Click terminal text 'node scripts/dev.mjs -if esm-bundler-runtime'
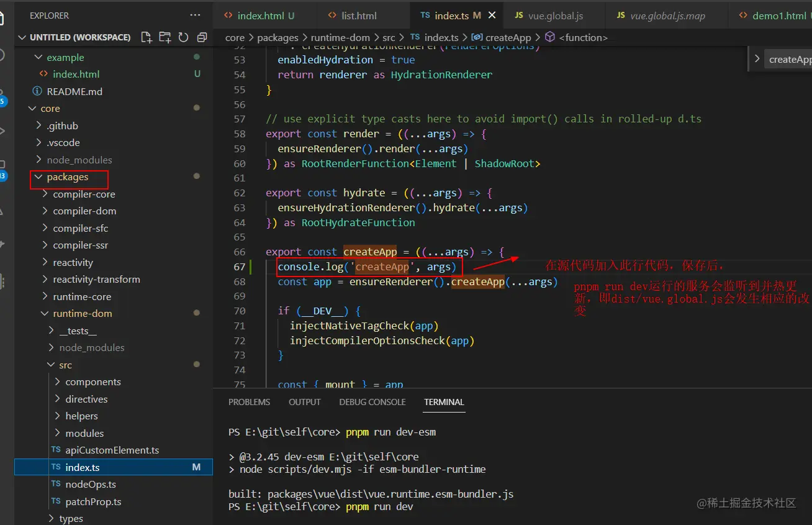The image size is (812, 525). pos(363,469)
